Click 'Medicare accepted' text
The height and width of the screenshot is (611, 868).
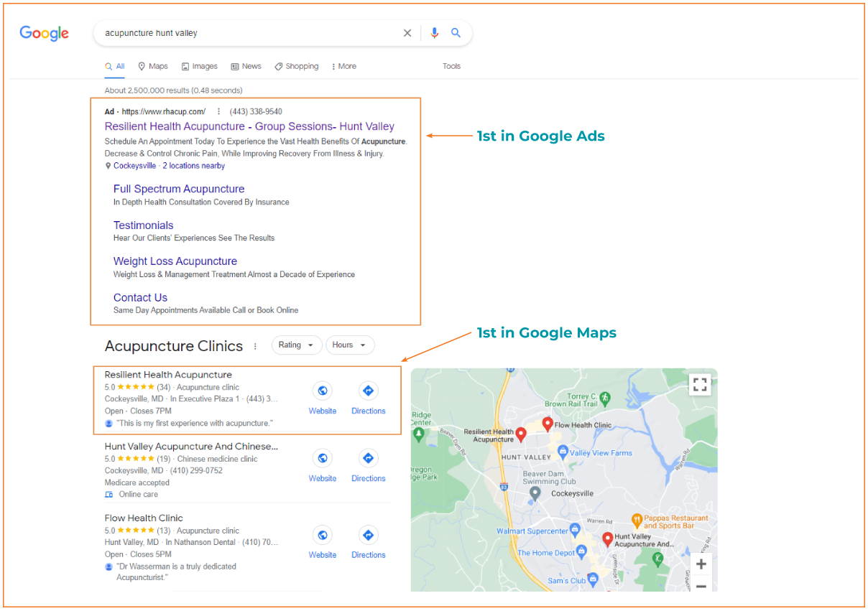point(137,482)
